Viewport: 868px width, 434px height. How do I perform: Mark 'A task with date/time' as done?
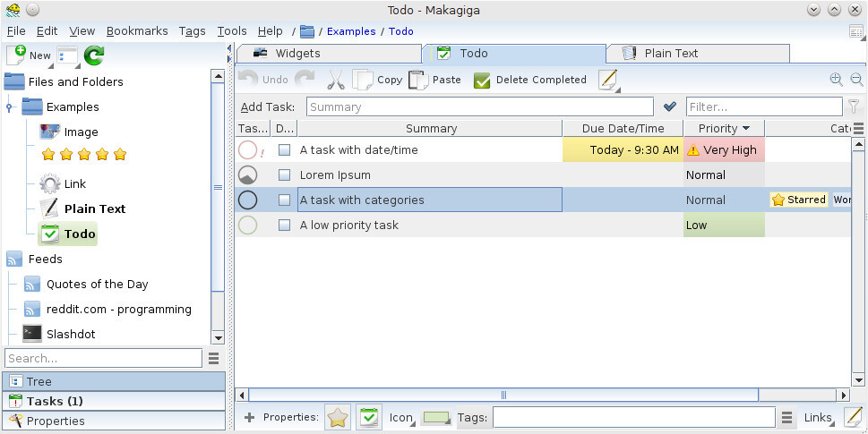click(x=284, y=150)
